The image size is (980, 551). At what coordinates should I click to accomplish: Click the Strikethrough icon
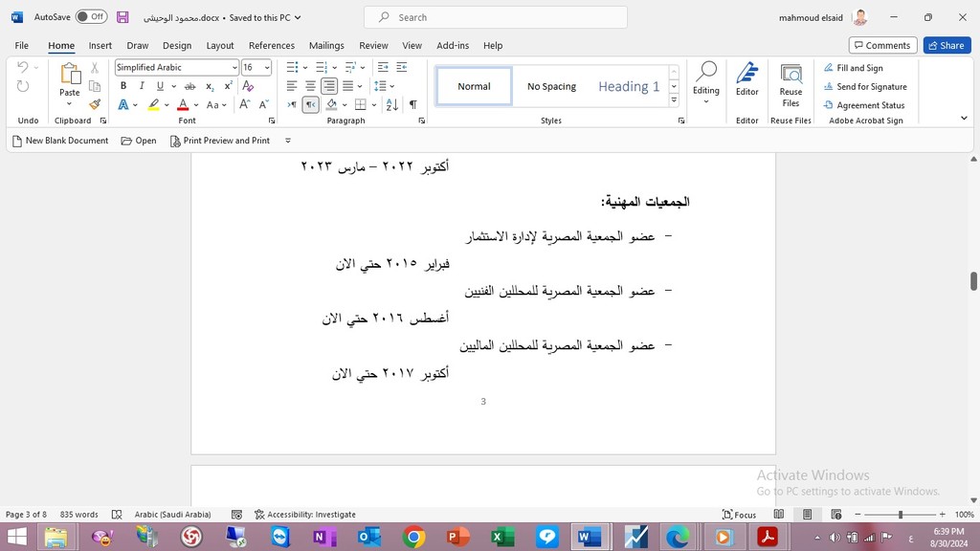point(190,86)
